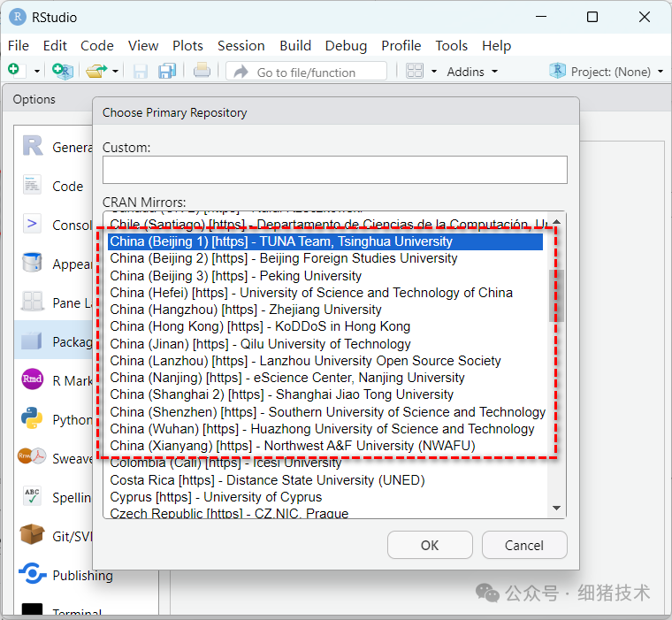Viewport: 672px width, 620px height.
Task: Click the Go to file/function field
Action: 306,72
